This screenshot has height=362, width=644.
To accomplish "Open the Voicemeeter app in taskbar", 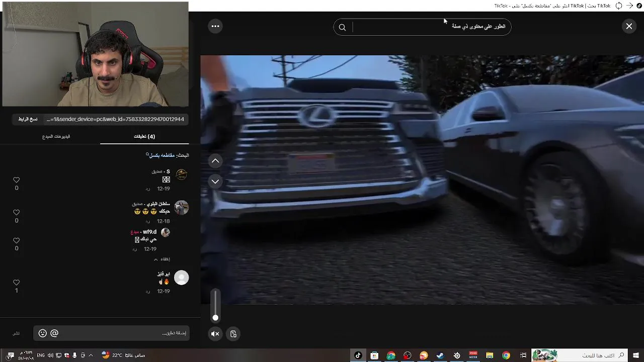I will [x=473, y=355].
